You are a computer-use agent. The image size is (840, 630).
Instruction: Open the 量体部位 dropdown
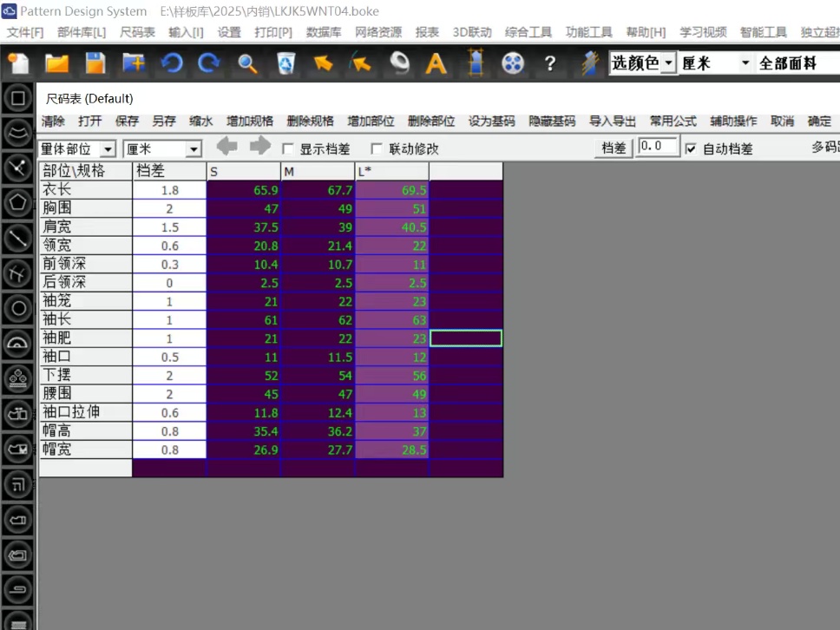(x=108, y=149)
